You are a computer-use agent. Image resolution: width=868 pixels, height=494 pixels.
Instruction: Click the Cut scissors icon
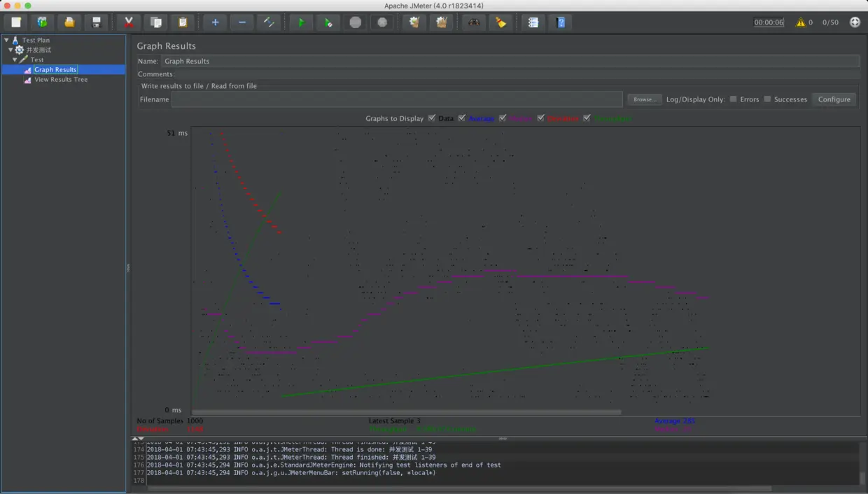click(x=129, y=22)
